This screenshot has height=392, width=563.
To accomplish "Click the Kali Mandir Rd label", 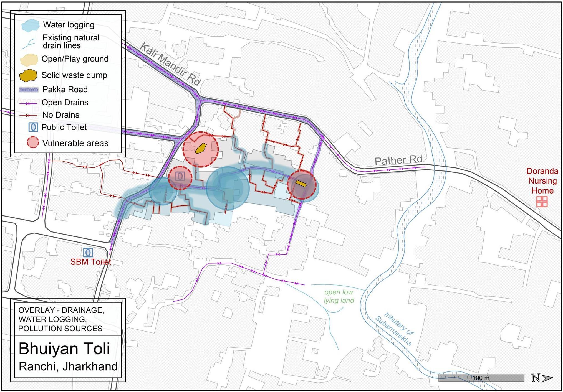I will click(x=170, y=64).
